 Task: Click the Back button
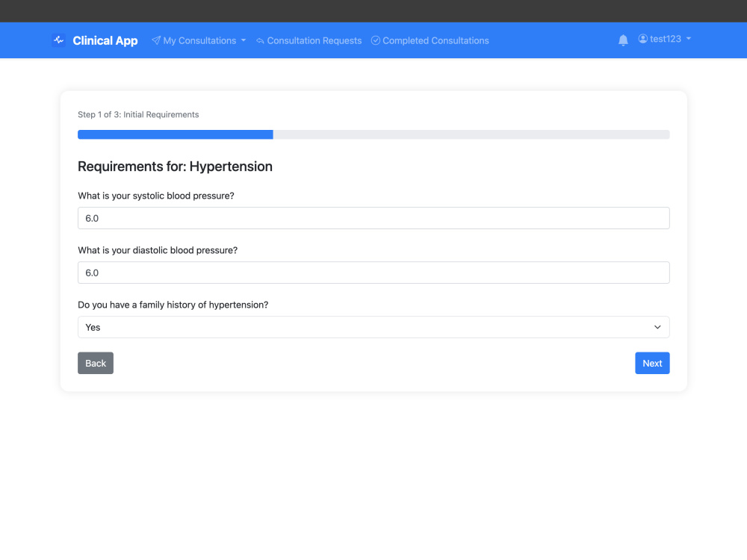(96, 364)
